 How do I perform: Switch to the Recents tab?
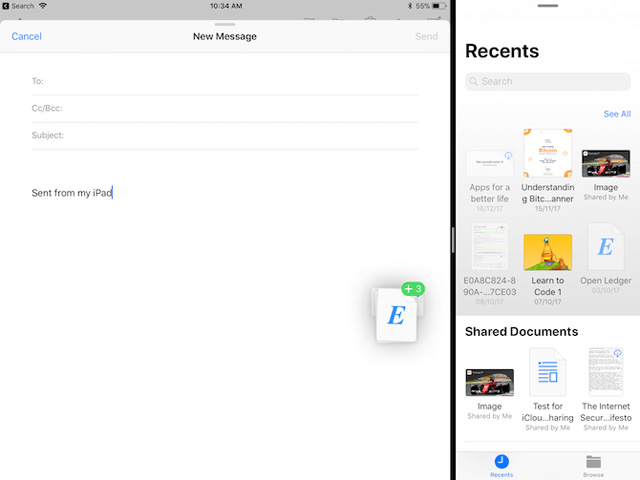[x=502, y=465]
